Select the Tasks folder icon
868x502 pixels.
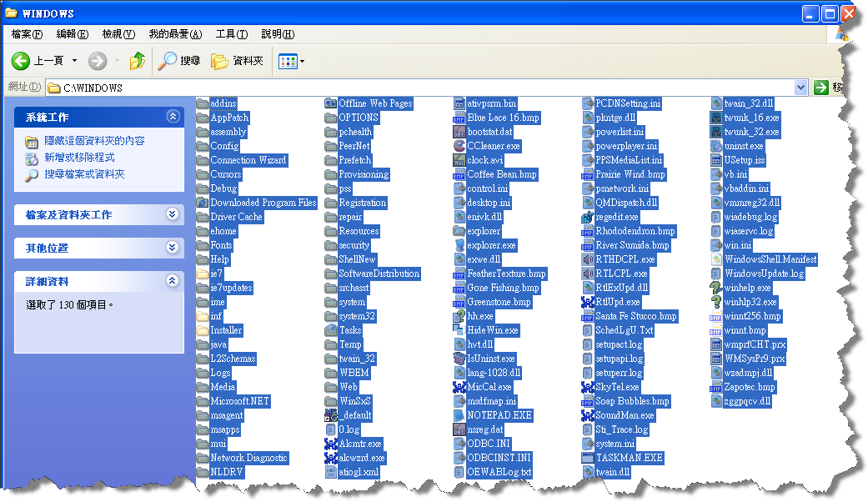pyautogui.click(x=331, y=330)
